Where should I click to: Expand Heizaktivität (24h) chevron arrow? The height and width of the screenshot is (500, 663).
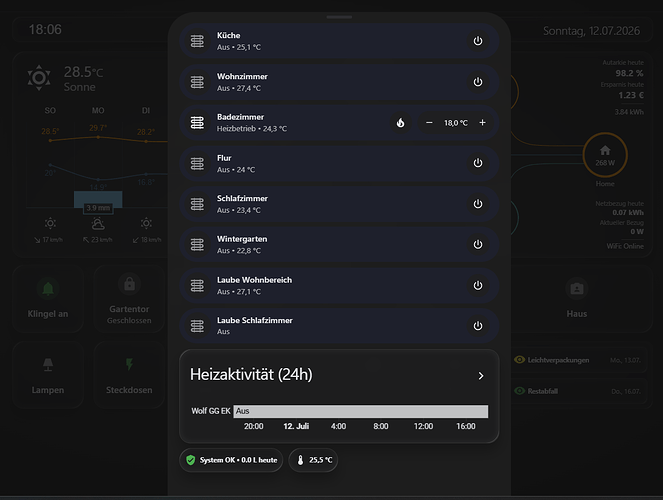coord(481,376)
